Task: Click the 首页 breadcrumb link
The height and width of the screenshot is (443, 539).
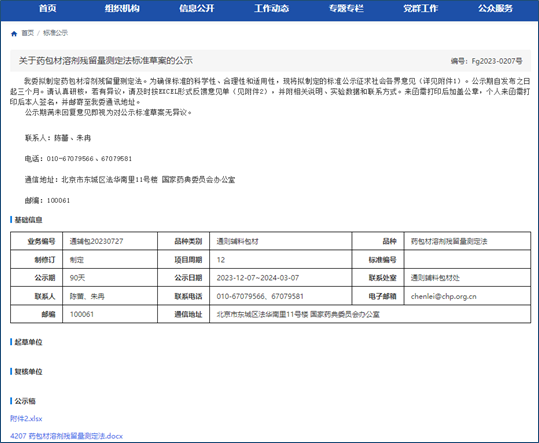Action: pos(28,33)
